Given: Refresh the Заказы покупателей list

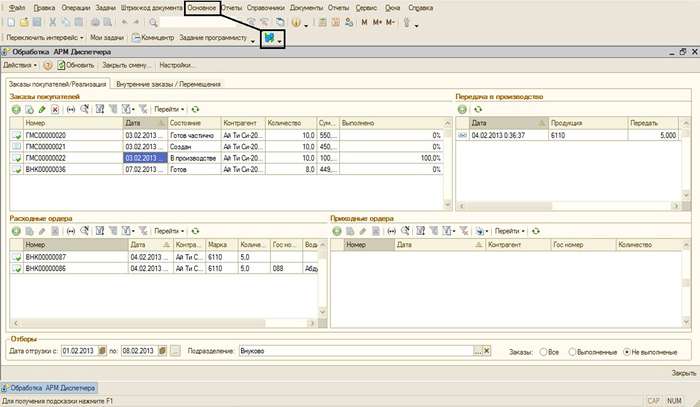Looking at the screenshot, I should click(x=195, y=109).
